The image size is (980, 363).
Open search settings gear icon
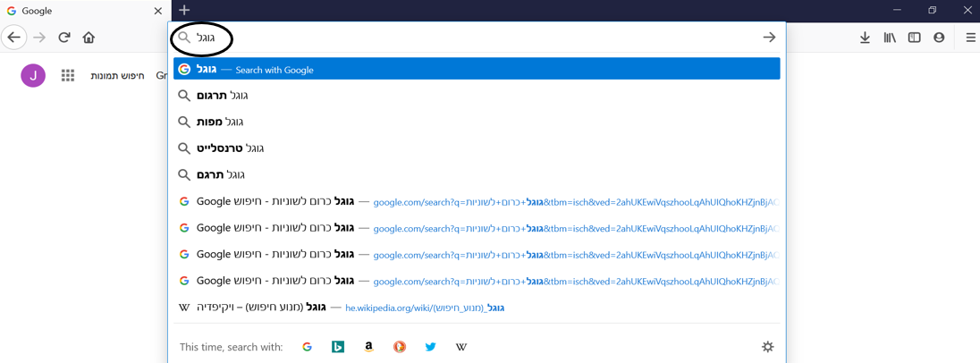pyautogui.click(x=767, y=347)
